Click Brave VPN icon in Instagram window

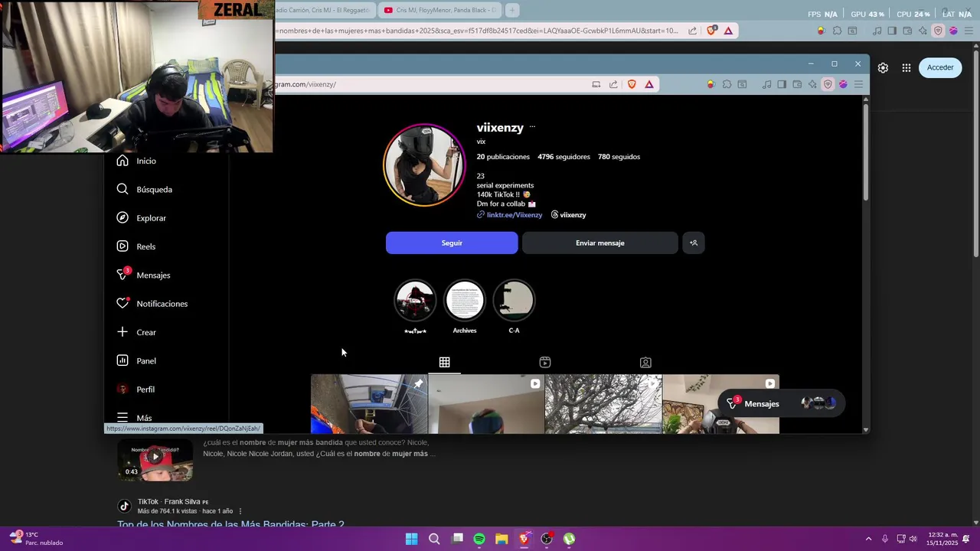coord(828,84)
